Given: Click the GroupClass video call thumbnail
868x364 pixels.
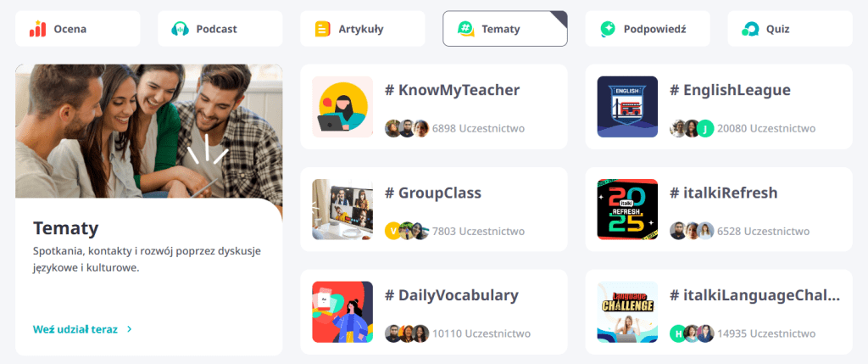Looking at the screenshot, I should pos(342,209).
